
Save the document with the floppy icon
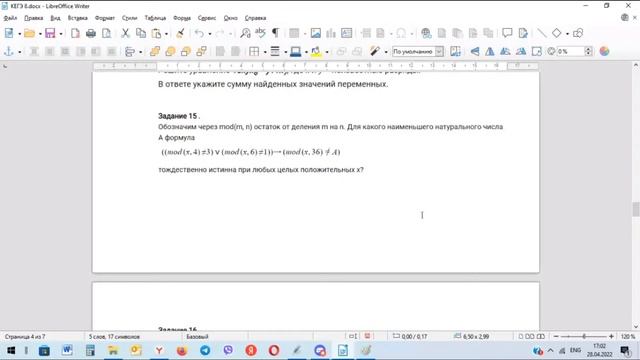tap(50, 33)
